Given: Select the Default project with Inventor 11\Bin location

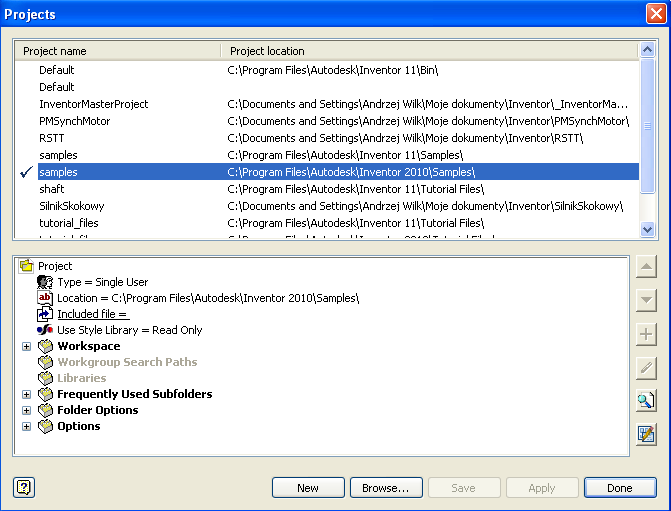Looking at the screenshot, I should click(327, 70).
